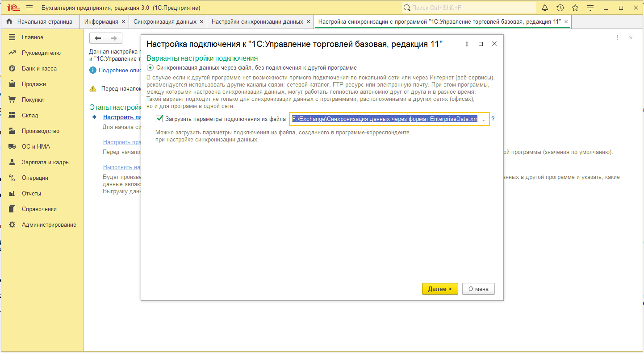Close the Настройка синхронизации с программой tab

click(x=566, y=21)
